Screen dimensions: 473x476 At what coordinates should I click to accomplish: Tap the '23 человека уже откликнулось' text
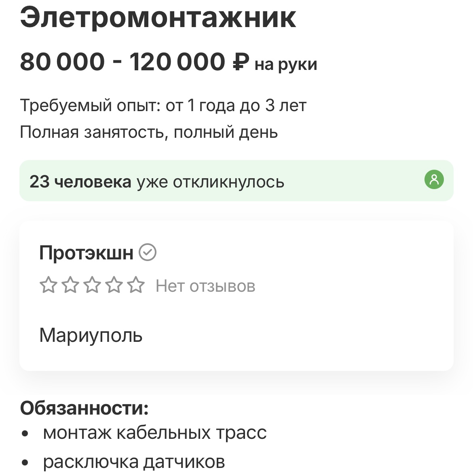click(x=157, y=182)
